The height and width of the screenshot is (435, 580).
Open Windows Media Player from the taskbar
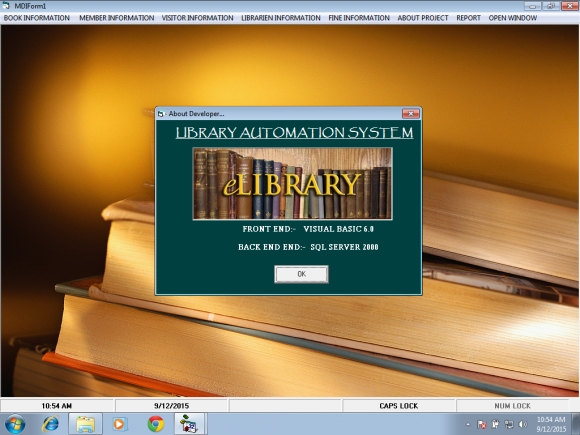pyautogui.click(x=120, y=424)
